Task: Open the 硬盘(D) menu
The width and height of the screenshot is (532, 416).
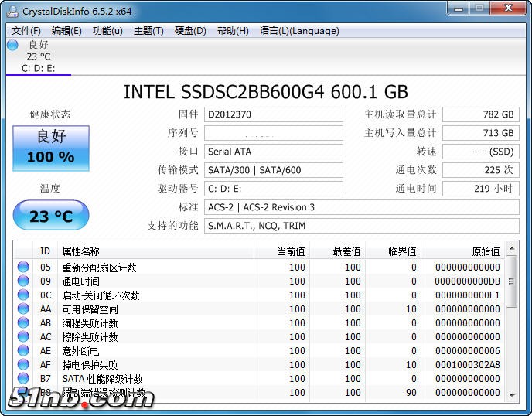Action: (190, 31)
